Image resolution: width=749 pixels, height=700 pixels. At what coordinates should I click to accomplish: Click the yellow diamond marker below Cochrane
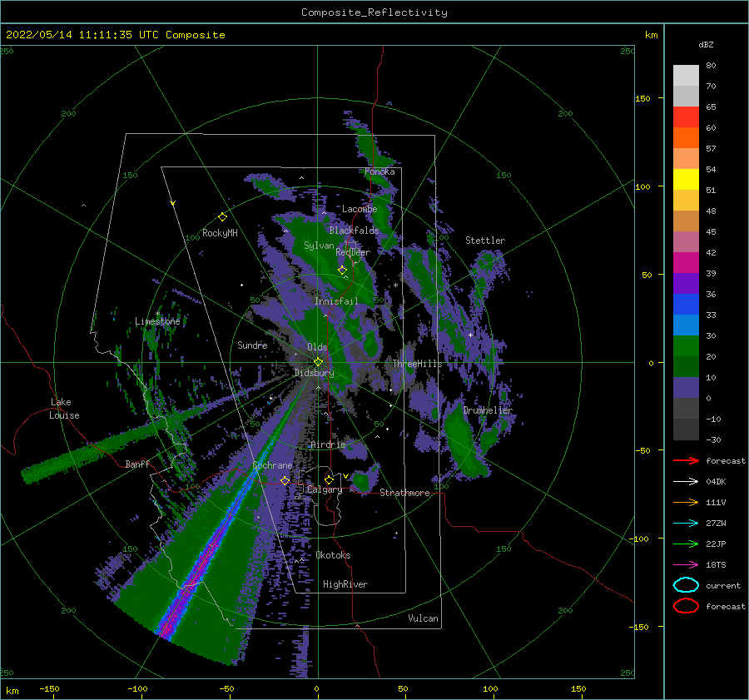pyautogui.click(x=285, y=480)
